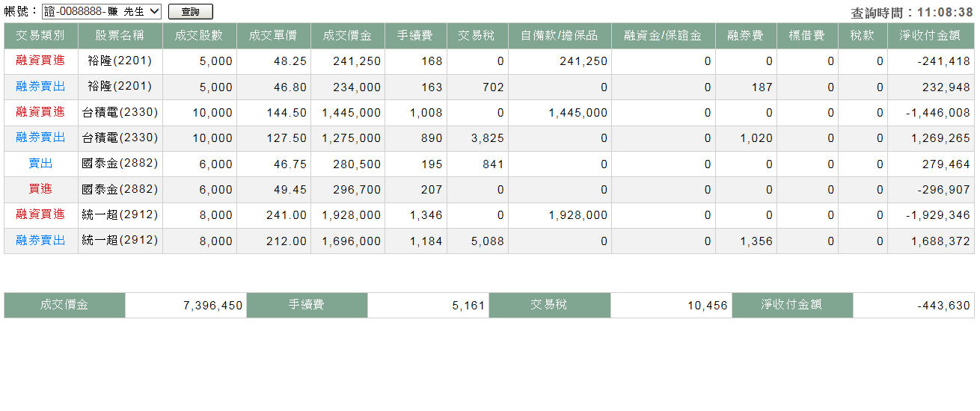
Task: Click the 融券費 column header
Action: tap(745, 35)
